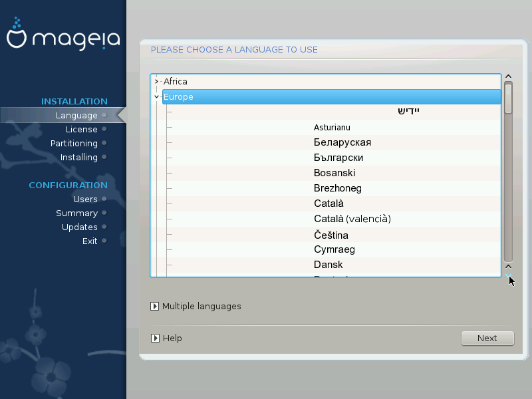Choose Català (valencià) from the list
The width and height of the screenshot is (532, 399).
coord(352,219)
